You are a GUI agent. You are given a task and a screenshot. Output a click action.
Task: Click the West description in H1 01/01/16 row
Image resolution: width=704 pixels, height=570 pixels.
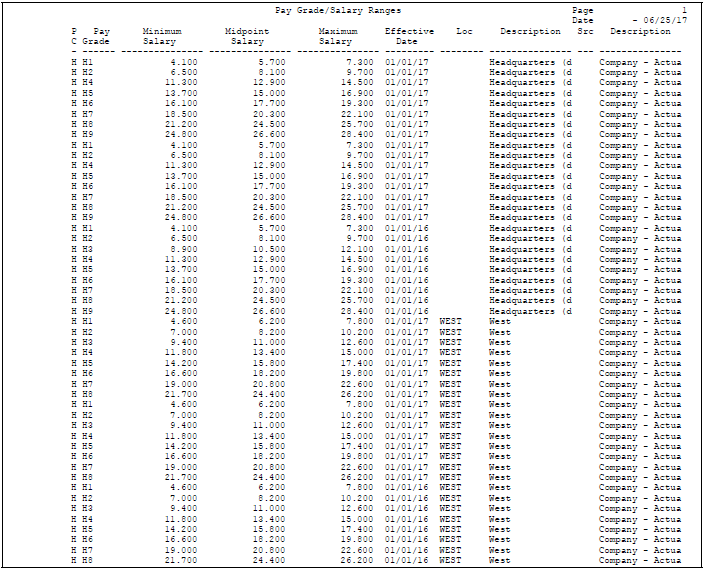(500, 487)
